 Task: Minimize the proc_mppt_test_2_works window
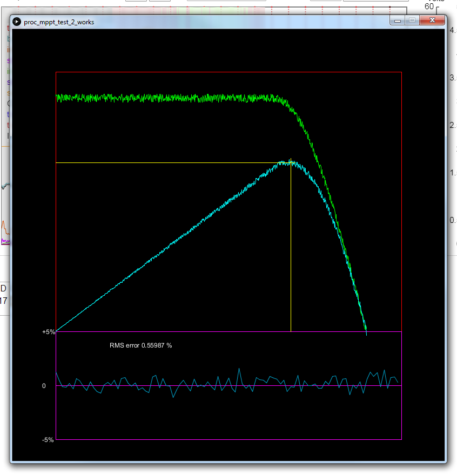pos(398,21)
